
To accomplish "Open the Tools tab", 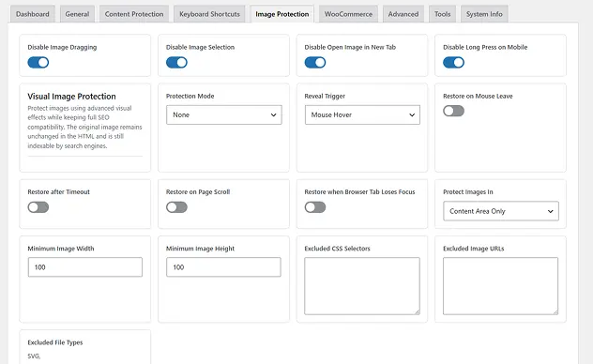I will click(442, 14).
